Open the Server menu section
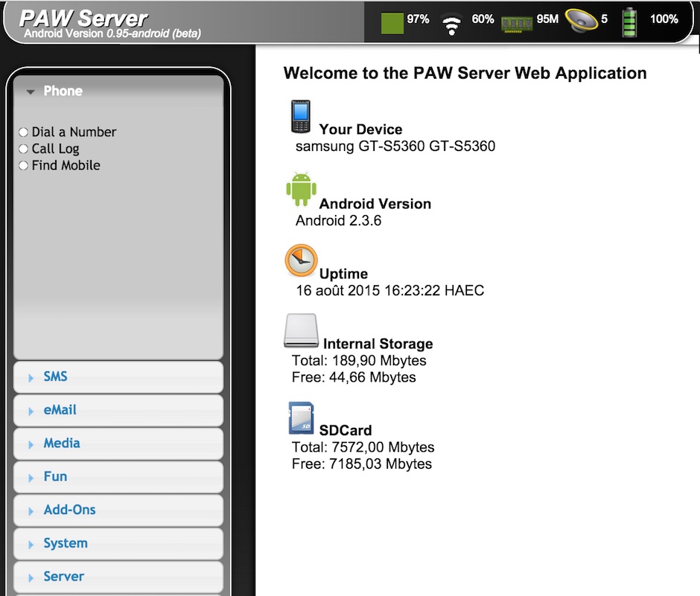The image size is (700, 596). point(63,577)
